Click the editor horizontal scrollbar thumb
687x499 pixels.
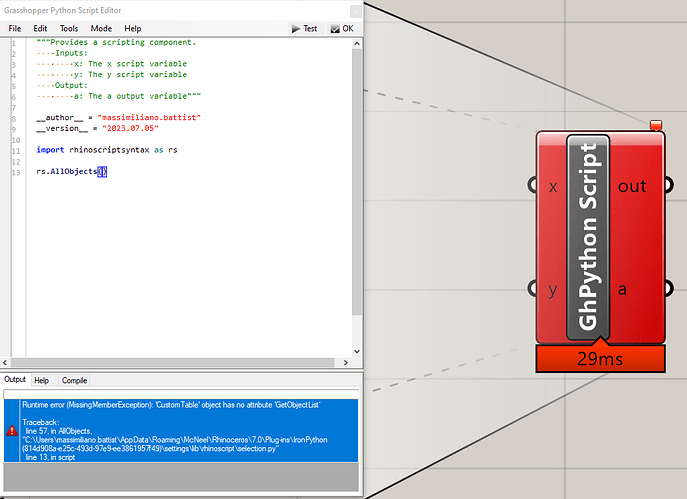tap(173, 362)
